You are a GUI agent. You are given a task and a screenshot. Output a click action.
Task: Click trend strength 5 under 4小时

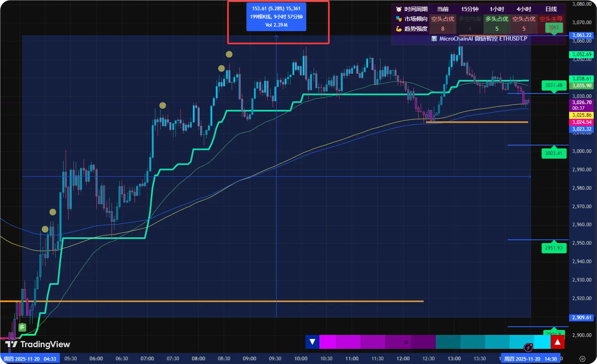524,29
